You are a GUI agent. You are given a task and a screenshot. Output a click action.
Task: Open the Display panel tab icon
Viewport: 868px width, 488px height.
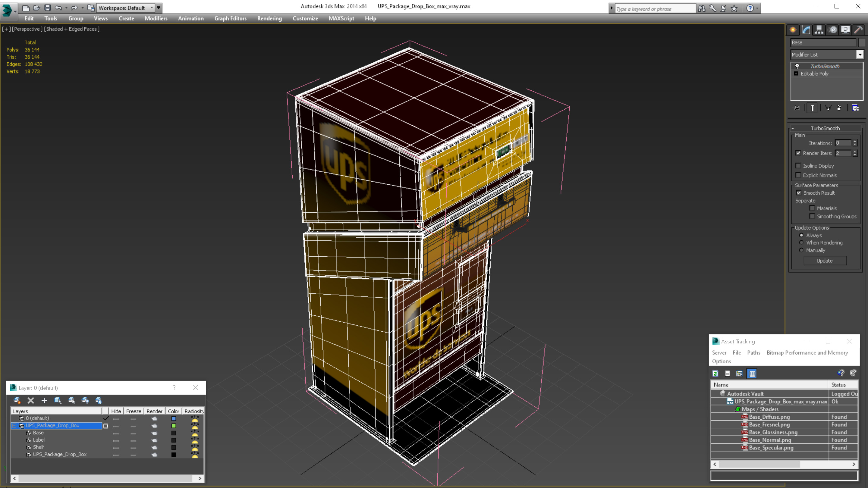tap(845, 30)
